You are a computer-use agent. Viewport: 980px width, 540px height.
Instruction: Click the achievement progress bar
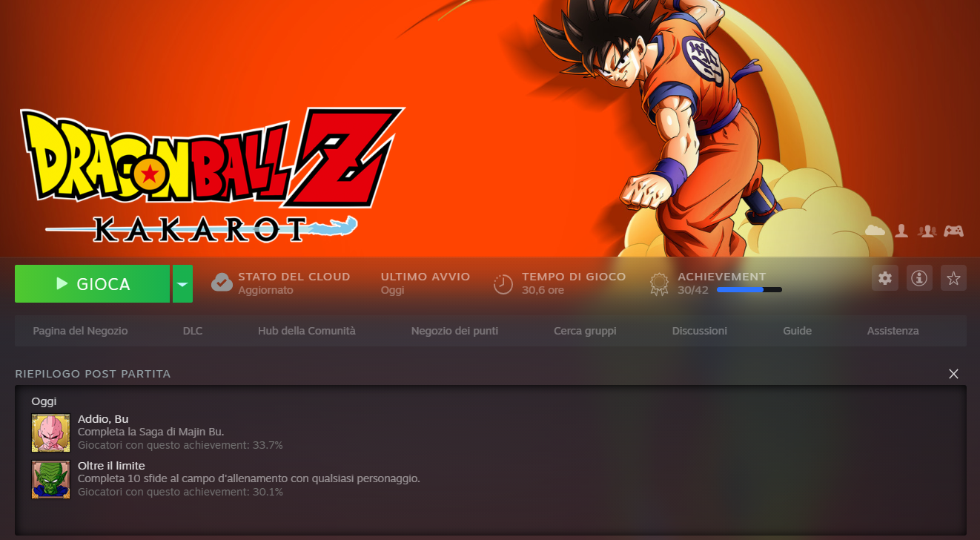tap(749, 290)
